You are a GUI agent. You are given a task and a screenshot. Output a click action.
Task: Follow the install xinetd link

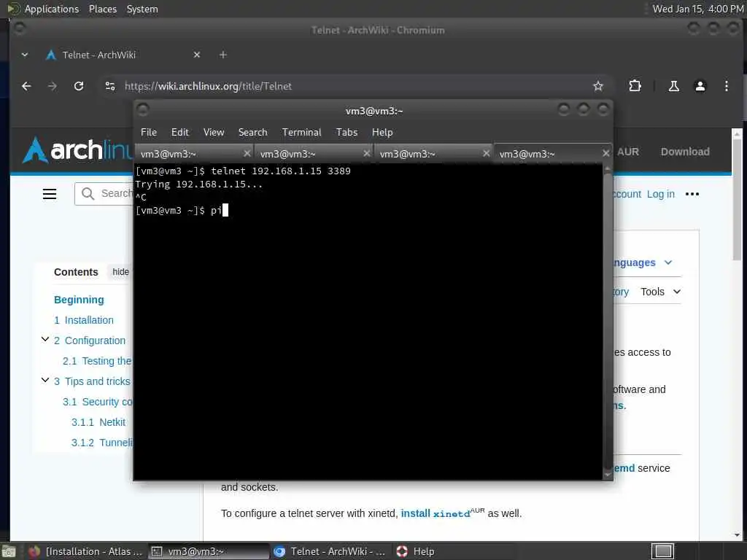click(x=436, y=513)
